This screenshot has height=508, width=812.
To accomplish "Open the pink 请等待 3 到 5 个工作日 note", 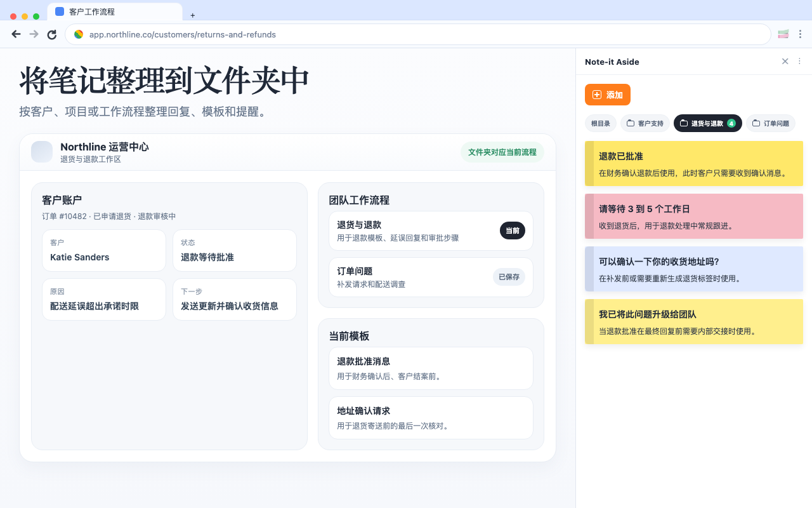I will pyautogui.click(x=693, y=216).
